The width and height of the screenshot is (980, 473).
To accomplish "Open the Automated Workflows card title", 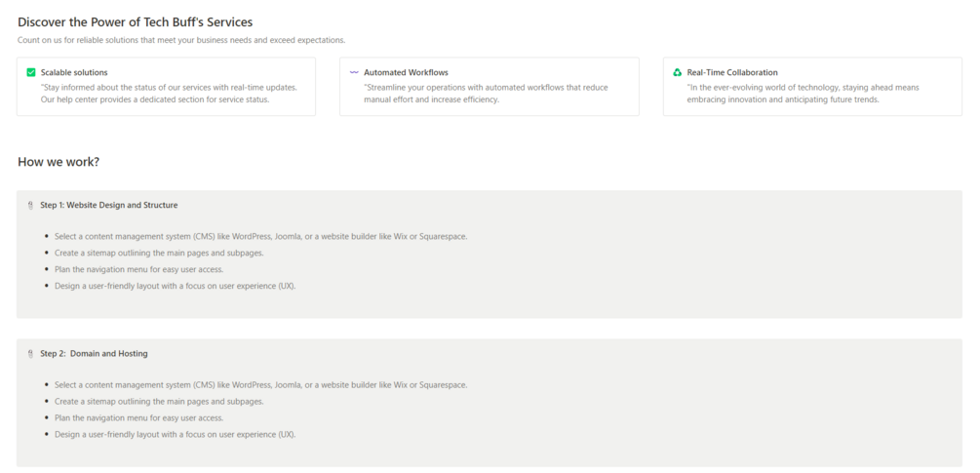I will [406, 72].
